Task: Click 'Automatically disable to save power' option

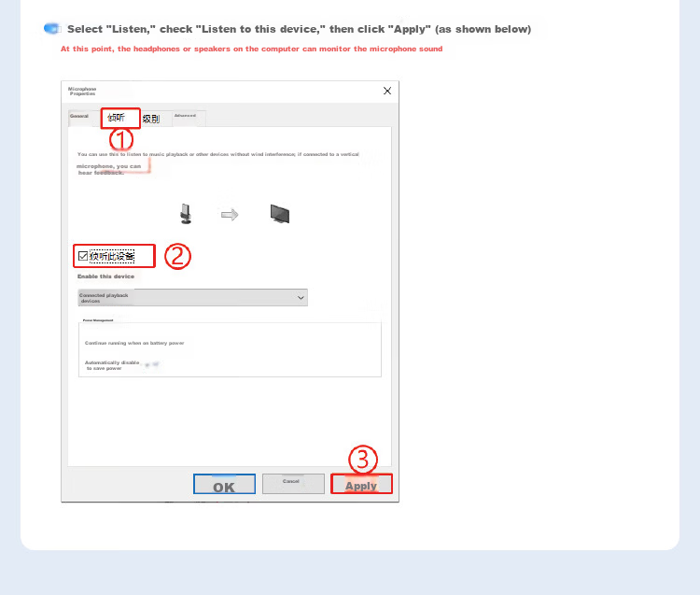Action: click(x=112, y=365)
